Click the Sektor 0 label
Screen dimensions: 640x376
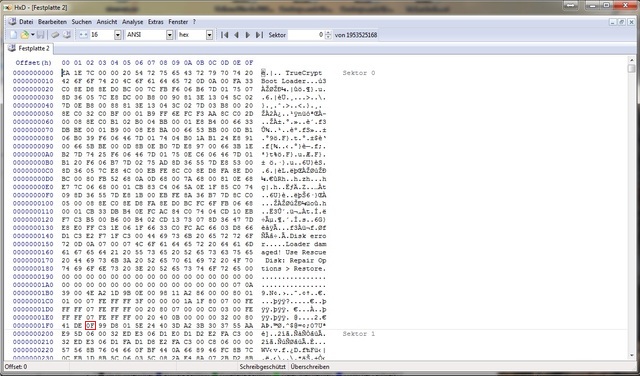[x=359, y=73]
